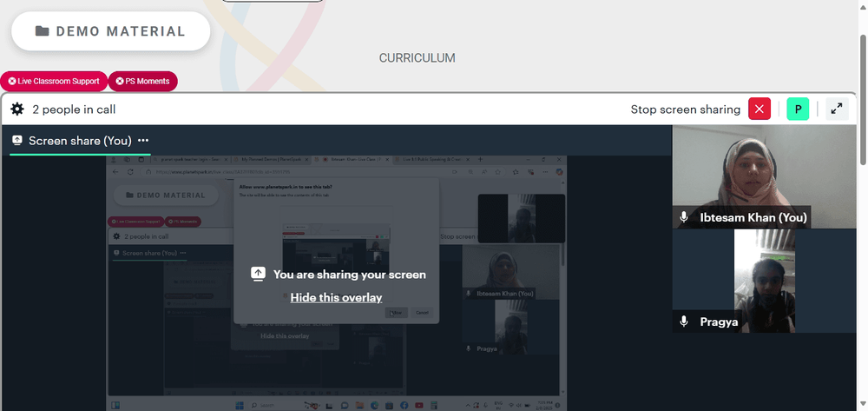This screenshot has width=868, height=411.
Task: Close the Live Classroom Support chip via its x icon
Action: coord(11,81)
